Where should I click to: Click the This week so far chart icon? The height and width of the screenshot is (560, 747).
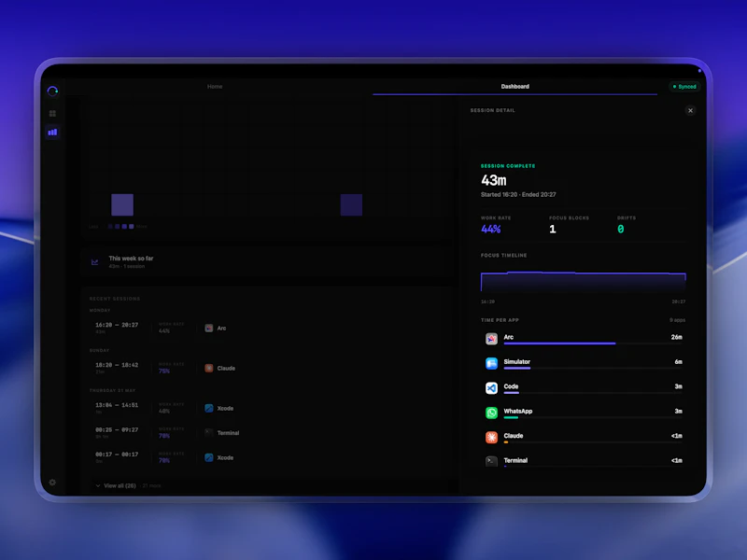click(x=95, y=262)
